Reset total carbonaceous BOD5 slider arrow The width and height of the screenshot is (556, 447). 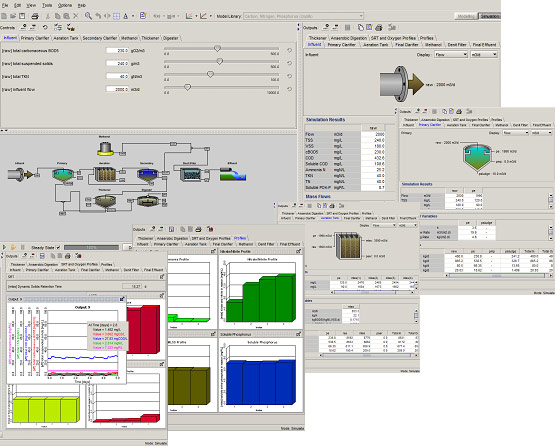point(289,50)
